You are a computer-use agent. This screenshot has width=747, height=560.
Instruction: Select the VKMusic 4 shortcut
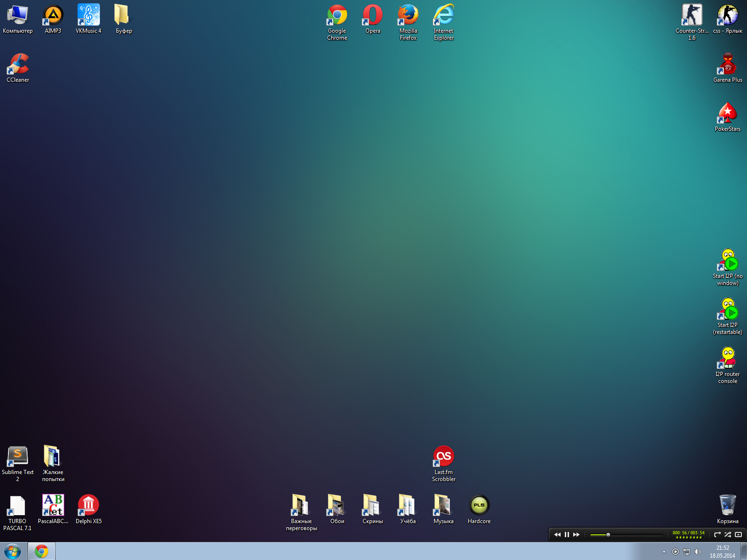tap(88, 19)
